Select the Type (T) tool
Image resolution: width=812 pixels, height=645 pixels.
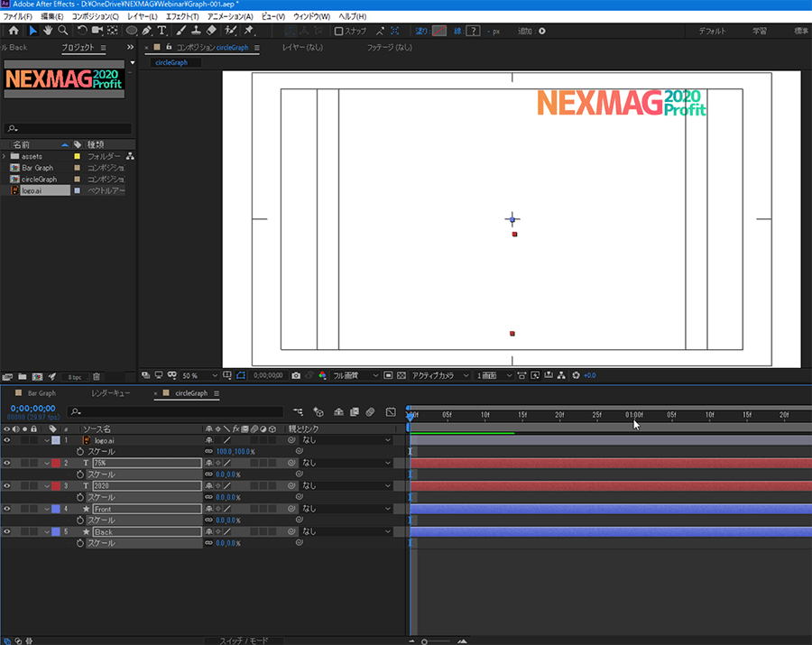(x=162, y=30)
